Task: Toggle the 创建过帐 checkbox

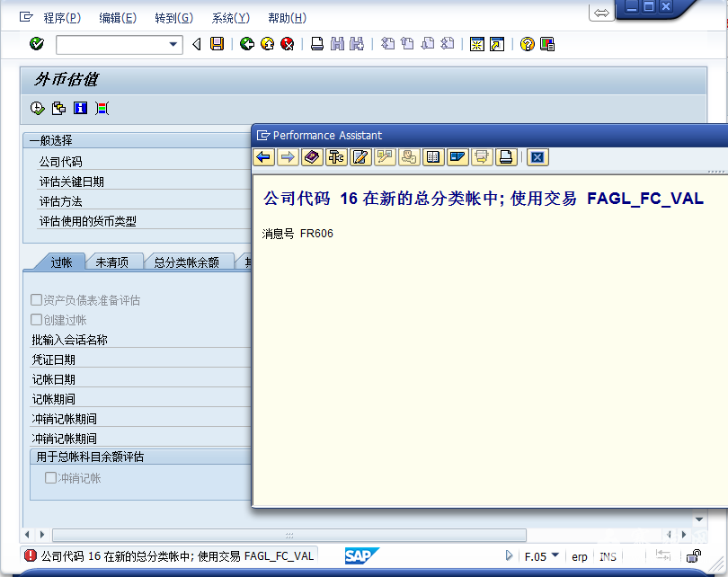Action: click(36, 319)
